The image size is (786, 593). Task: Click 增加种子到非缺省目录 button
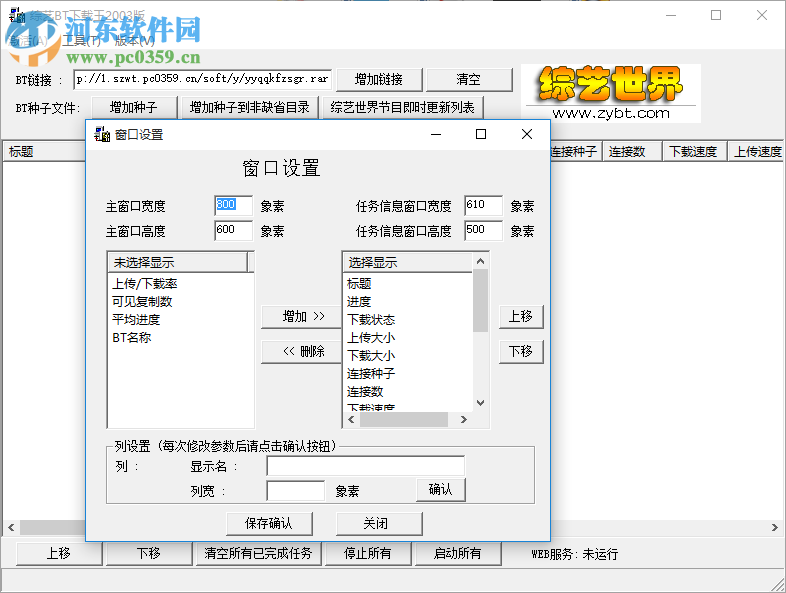pyautogui.click(x=249, y=107)
